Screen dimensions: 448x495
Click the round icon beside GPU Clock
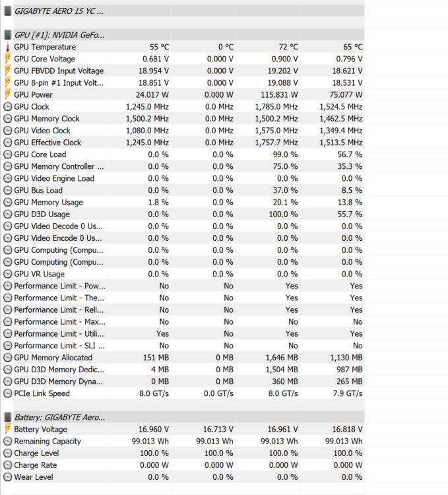tap(7, 107)
